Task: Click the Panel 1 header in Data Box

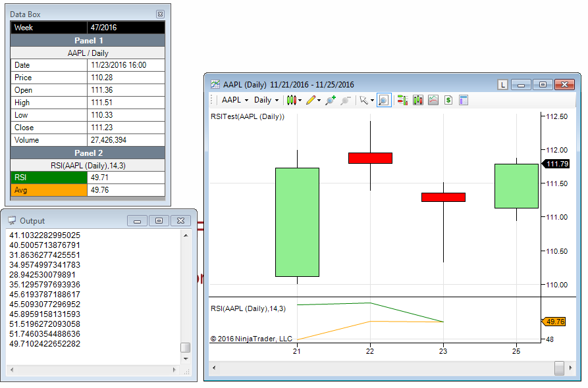Action: [88, 41]
